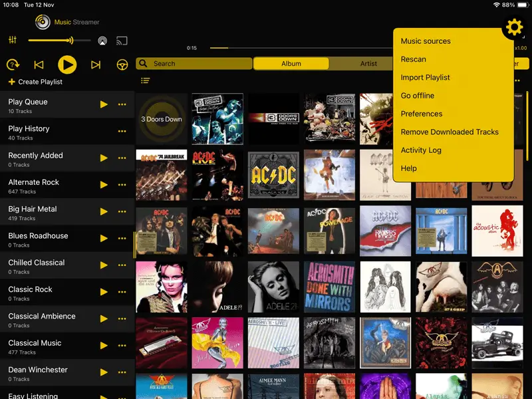Image resolution: width=532 pixels, height=399 pixels.
Task: Play the Blues Roadhouse playlist
Action: coord(104,239)
